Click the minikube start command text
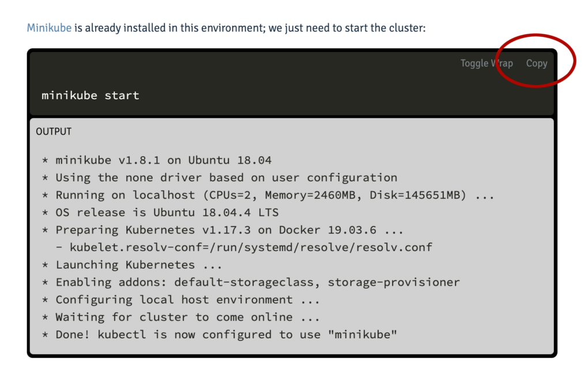 click(x=91, y=95)
